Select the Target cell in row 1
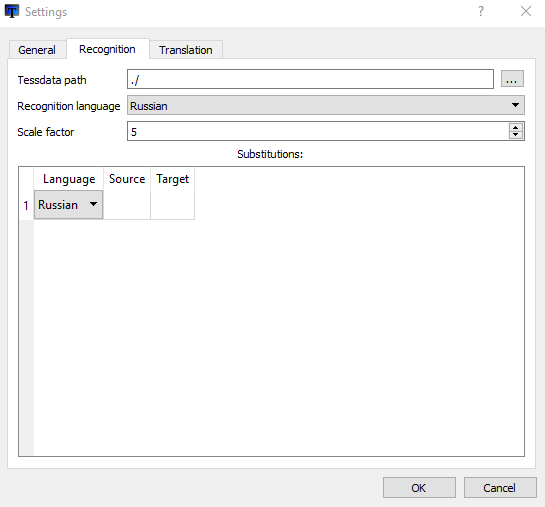This screenshot has height=507, width=545. point(172,205)
